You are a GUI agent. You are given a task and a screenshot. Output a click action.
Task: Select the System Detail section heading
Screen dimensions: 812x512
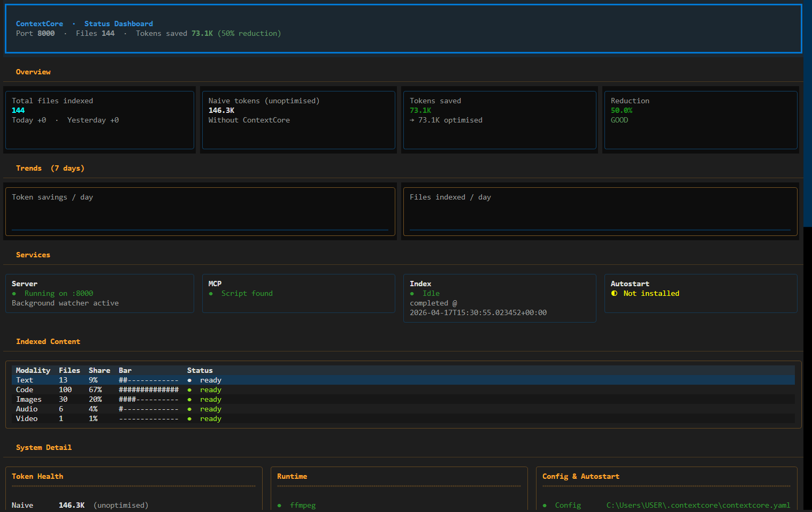44,447
